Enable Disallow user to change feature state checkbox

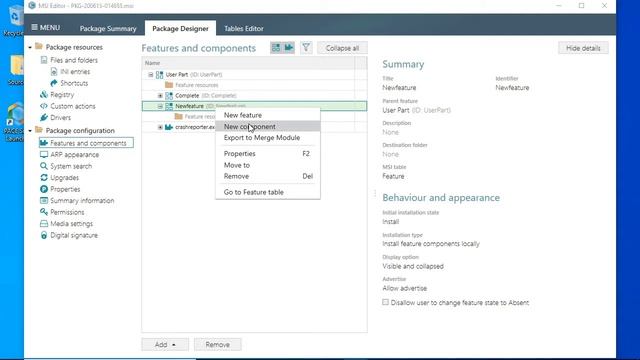385,302
